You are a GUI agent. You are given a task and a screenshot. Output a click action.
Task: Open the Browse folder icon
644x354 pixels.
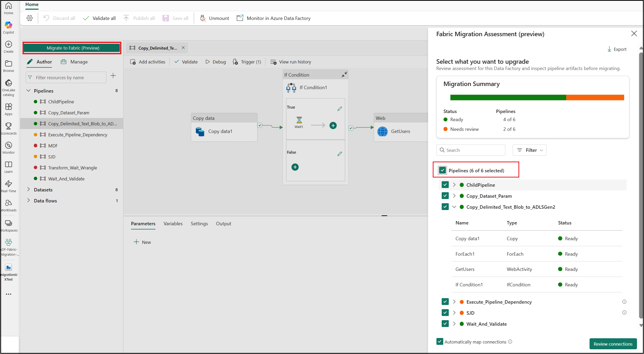click(x=8, y=63)
